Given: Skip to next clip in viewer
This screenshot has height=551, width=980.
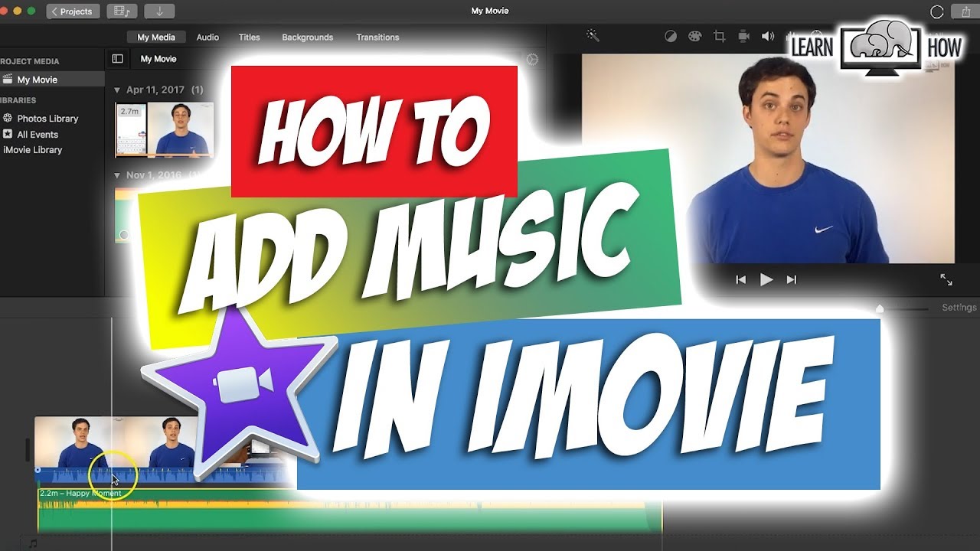Looking at the screenshot, I should point(792,280).
